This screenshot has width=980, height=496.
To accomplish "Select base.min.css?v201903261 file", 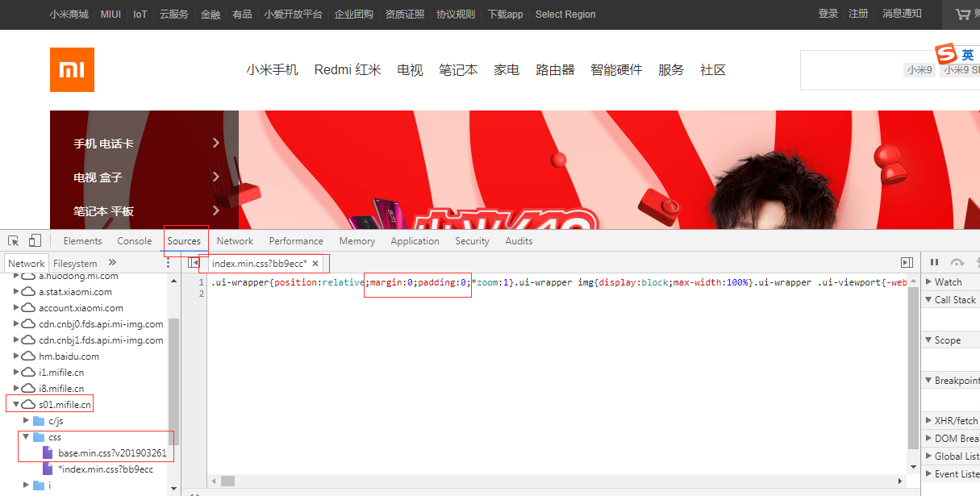I will coord(112,453).
